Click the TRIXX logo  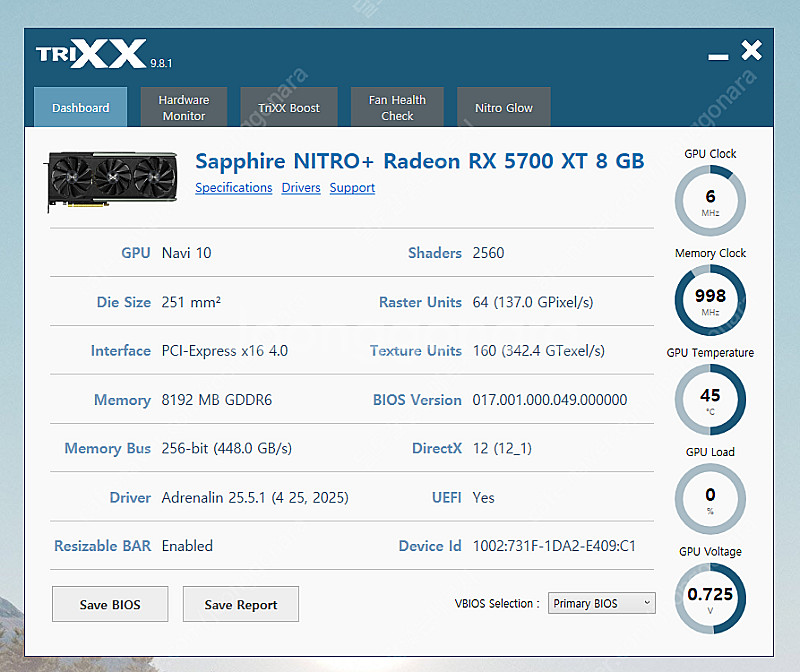(91, 54)
